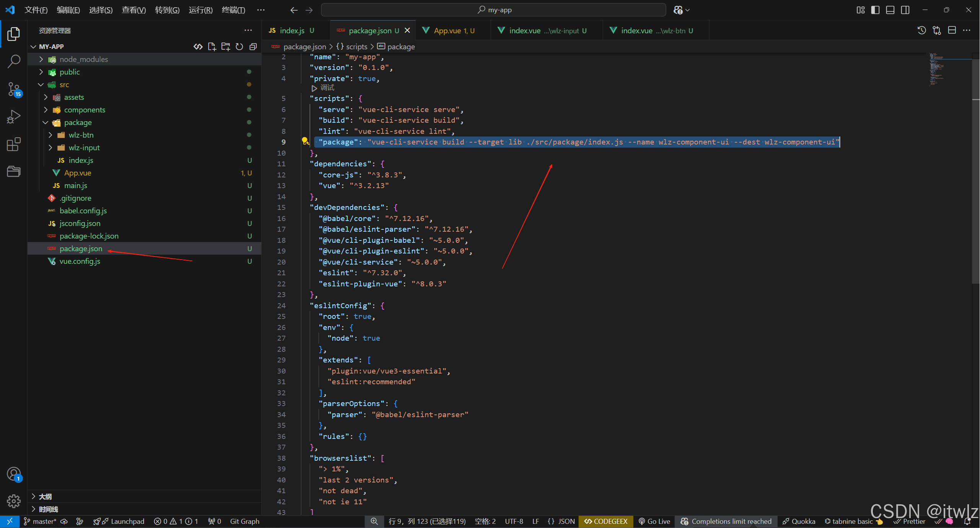
Task: Refresh the explorer file tree
Action: tap(239, 47)
